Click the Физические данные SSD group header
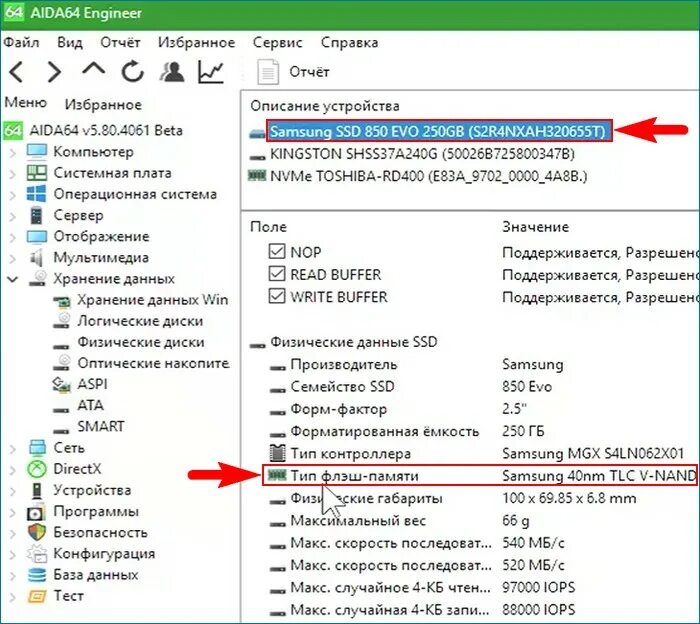This screenshot has width=700, height=624. point(354,342)
